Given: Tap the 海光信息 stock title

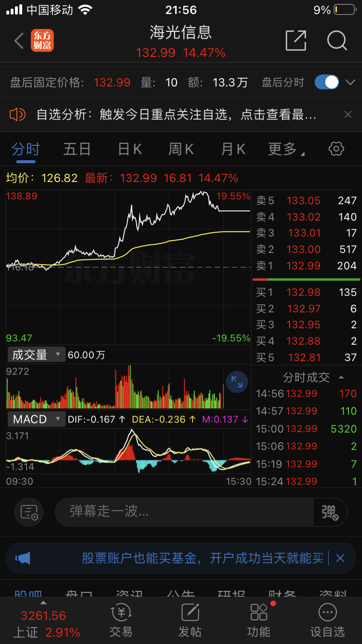Looking at the screenshot, I should pyautogui.click(x=181, y=32).
